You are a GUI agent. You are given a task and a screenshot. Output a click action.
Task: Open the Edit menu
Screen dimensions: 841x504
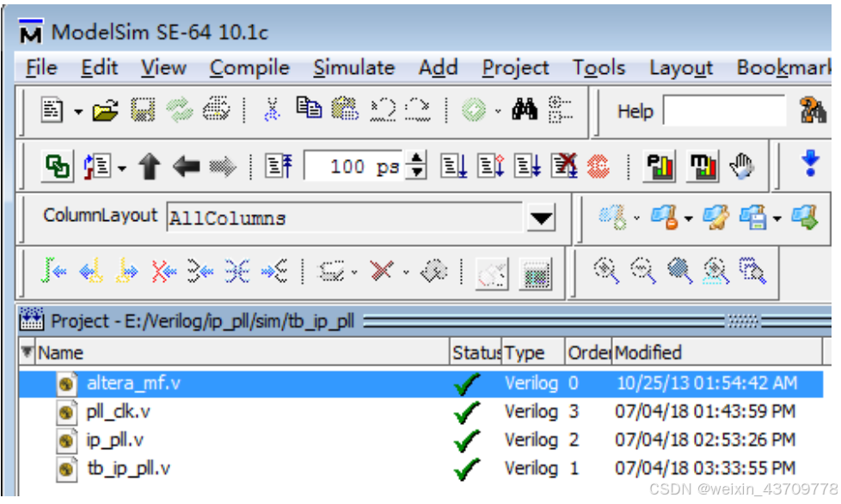click(99, 68)
